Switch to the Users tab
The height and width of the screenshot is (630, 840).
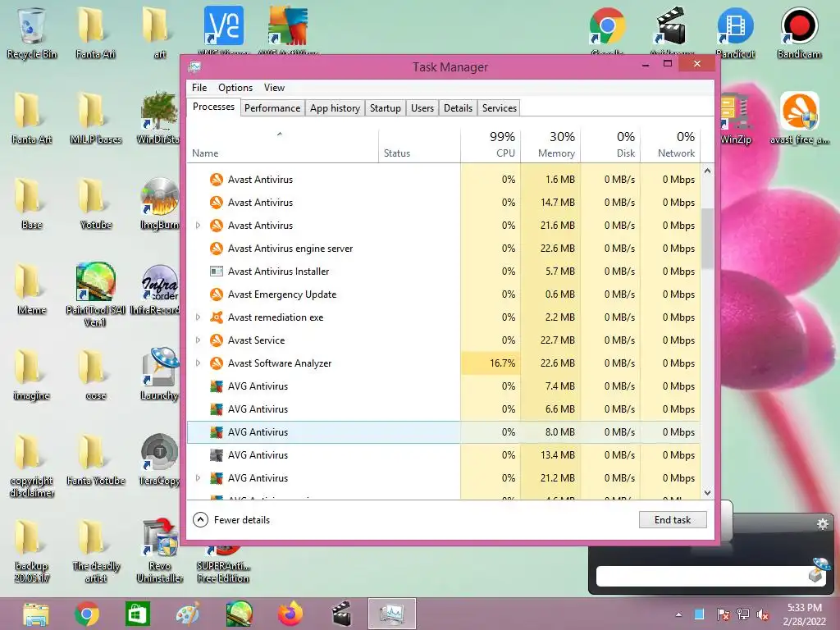[x=422, y=108]
